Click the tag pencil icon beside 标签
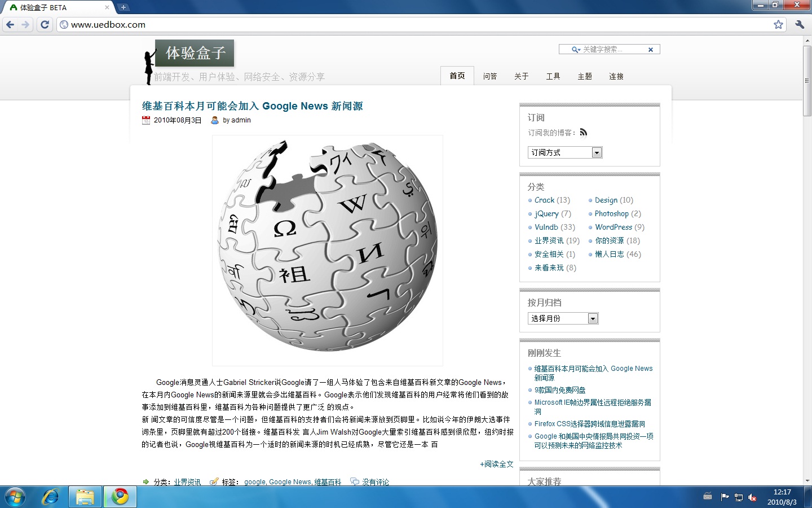Image resolution: width=812 pixels, height=508 pixels. (214, 481)
